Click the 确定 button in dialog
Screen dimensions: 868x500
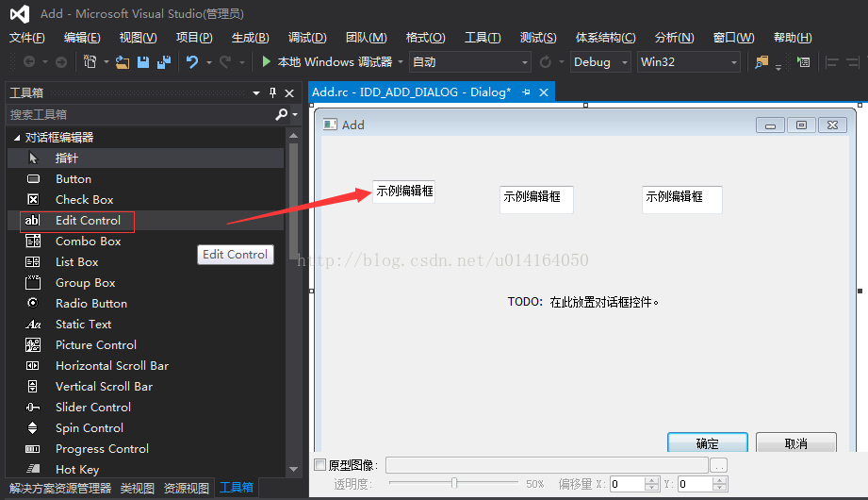click(x=708, y=442)
